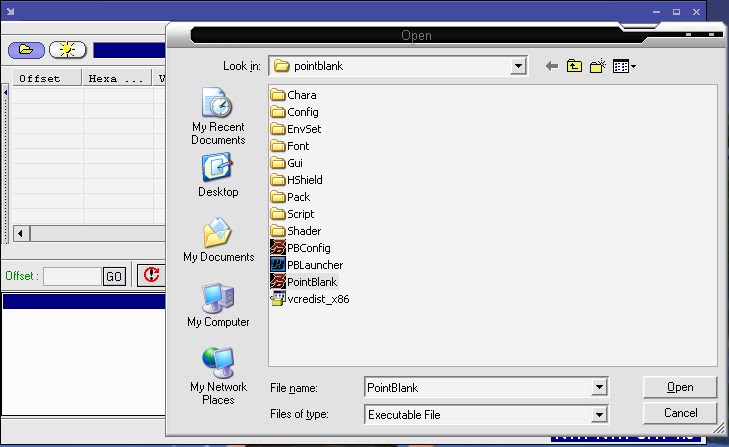Close the background application window
This screenshot has width=729, height=447.
click(x=696, y=12)
